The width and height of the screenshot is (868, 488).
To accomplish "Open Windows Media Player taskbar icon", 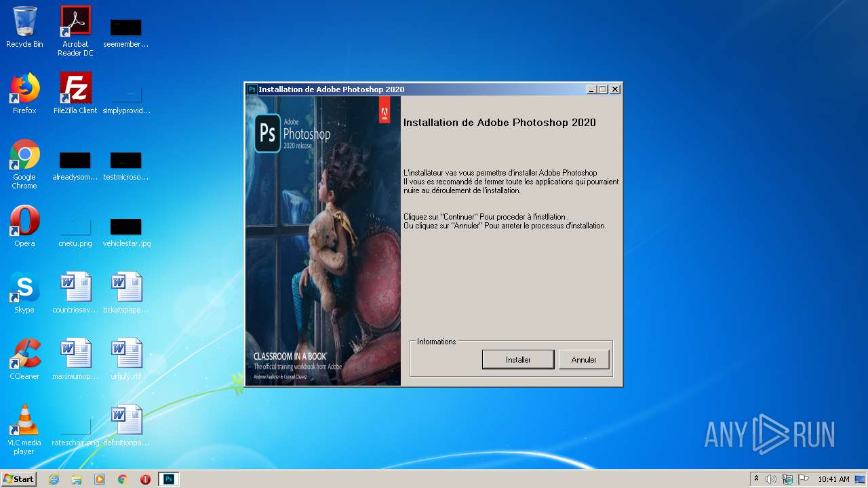I will click(100, 479).
